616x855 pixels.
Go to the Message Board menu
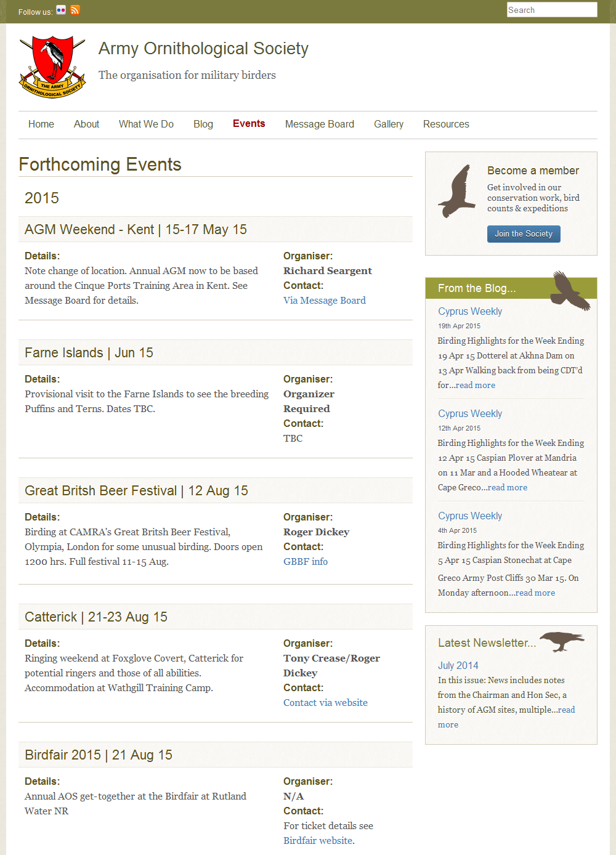319,124
